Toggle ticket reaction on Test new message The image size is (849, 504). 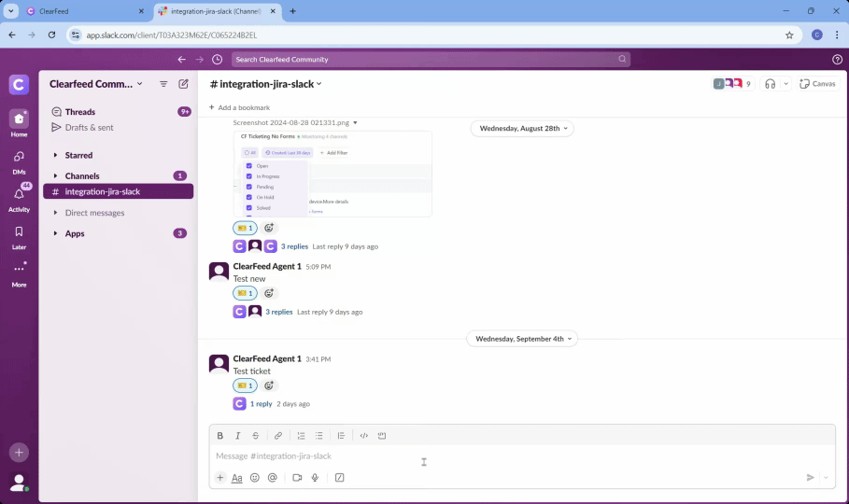click(245, 293)
